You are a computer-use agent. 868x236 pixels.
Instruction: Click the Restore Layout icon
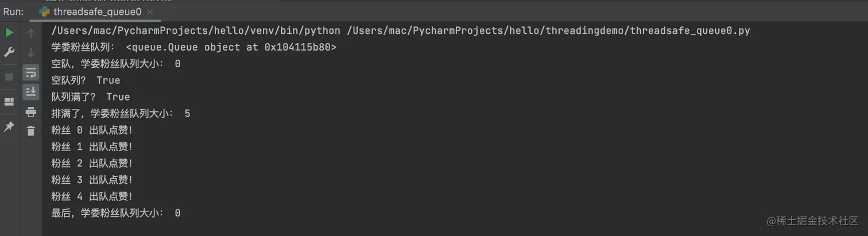(x=9, y=102)
